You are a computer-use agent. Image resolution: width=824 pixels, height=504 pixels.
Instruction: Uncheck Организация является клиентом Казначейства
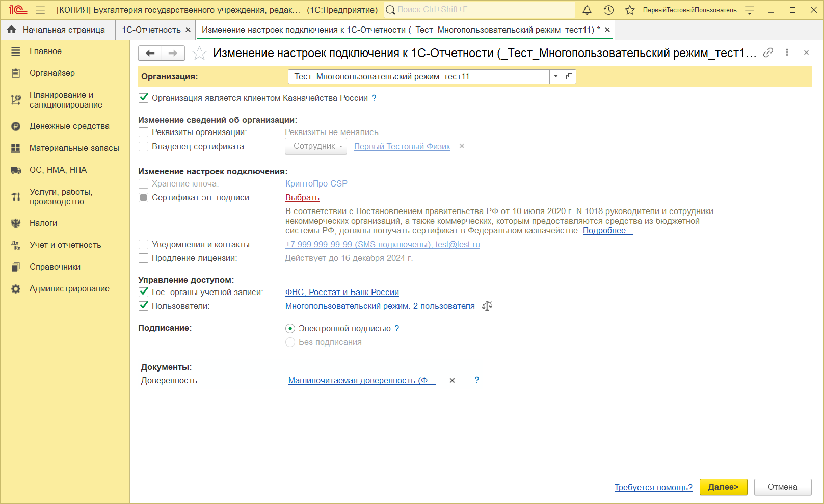click(144, 97)
